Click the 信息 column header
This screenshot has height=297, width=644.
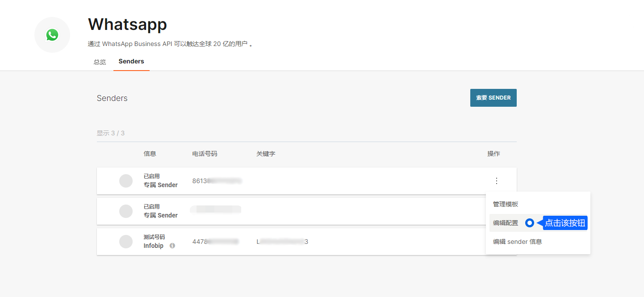tap(150, 154)
